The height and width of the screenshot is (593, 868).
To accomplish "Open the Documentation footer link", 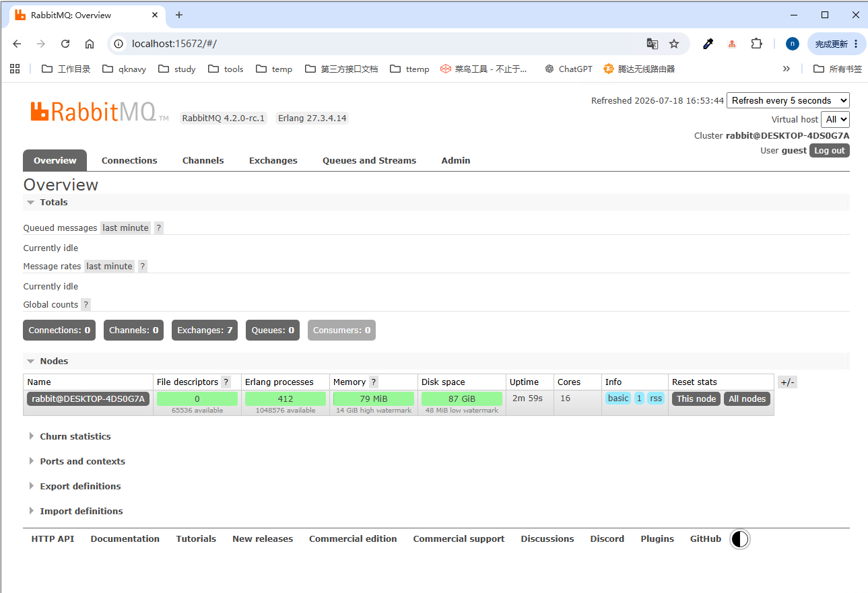I will pyautogui.click(x=125, y=538).
